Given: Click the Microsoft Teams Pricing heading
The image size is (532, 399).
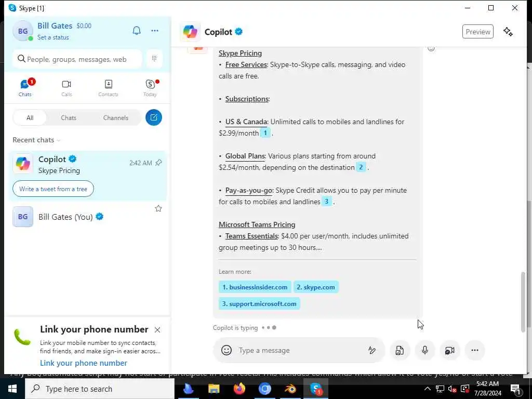Looking at the screenshot, I should click(257, 224).
